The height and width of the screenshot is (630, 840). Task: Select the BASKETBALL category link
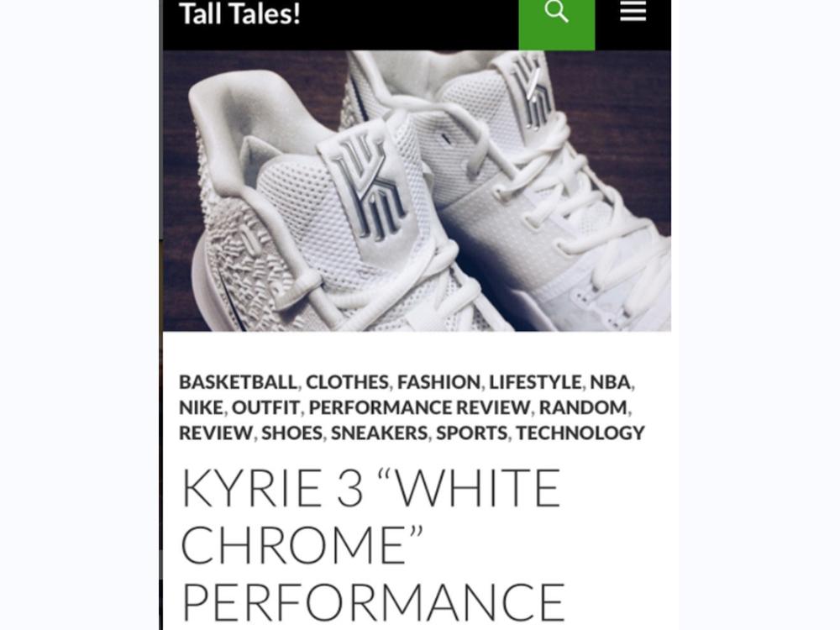pyautogui.click(x=238, y=382)
